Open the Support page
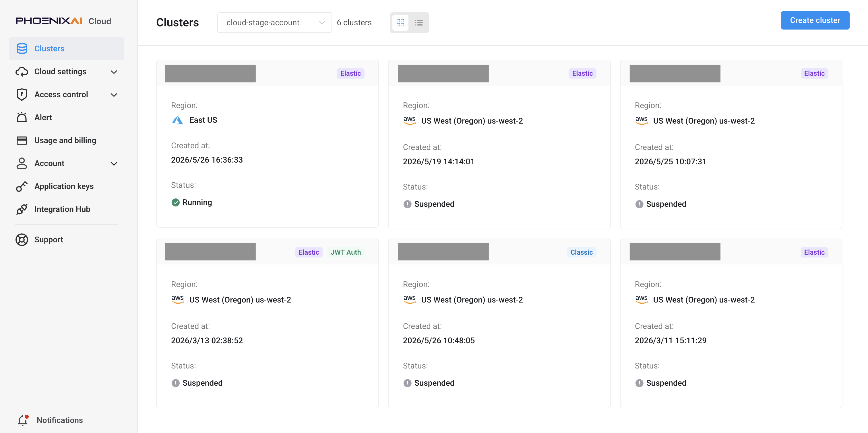This screenshot has height=433, width=868. (66, 239)
